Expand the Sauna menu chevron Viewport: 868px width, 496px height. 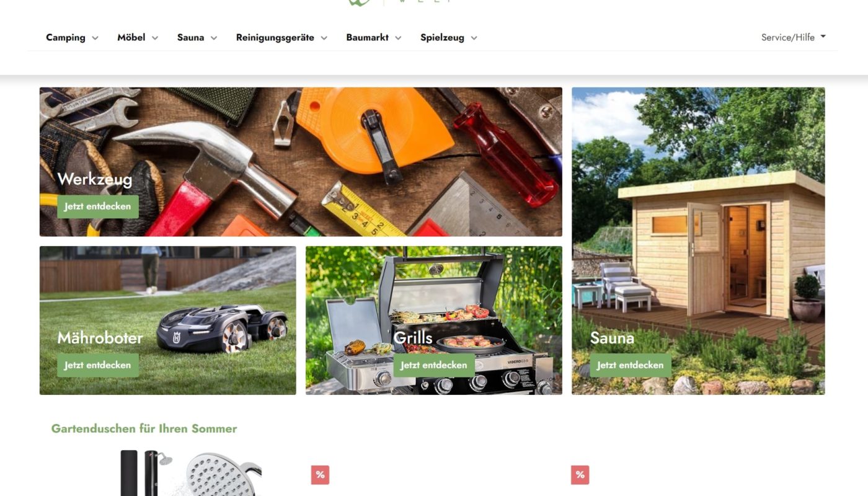click(x=213, y=38)
